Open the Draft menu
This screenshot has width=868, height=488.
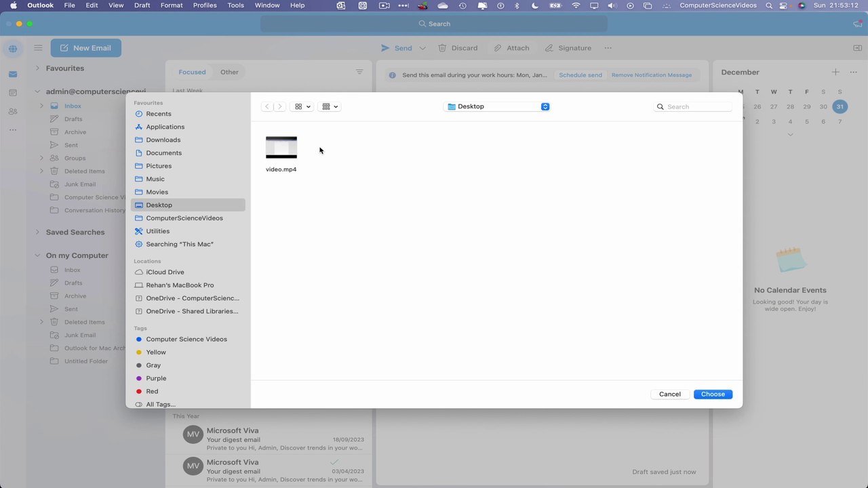point(142,5)
